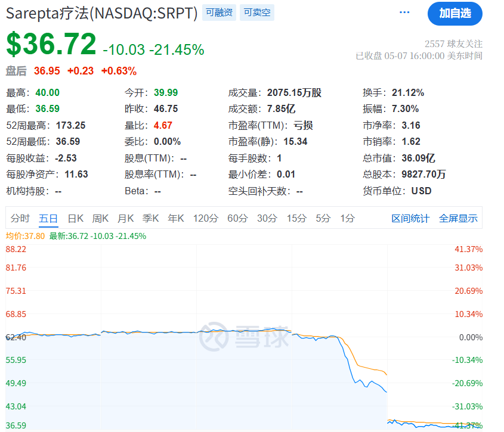Click the 最高 value 40.00
The height and width of the screenshot is (432, 504).
click(x=48, y=92)
